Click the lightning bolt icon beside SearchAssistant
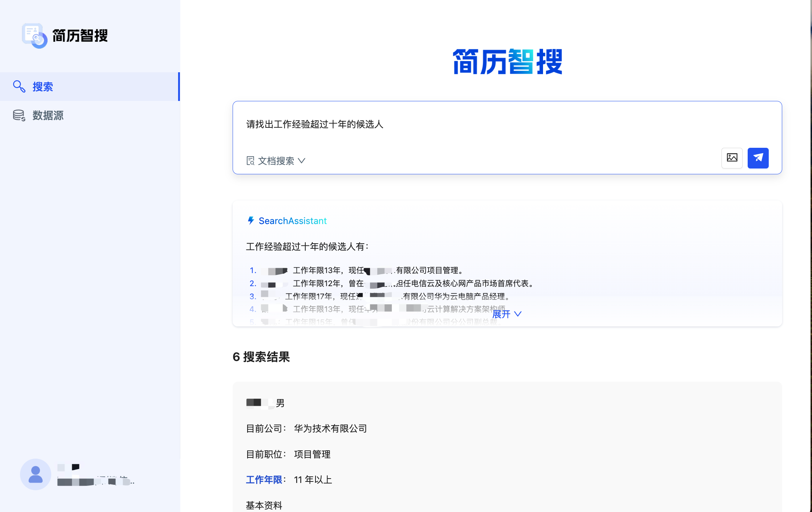This screenshot has width=812, height=512. click(251, 221)
